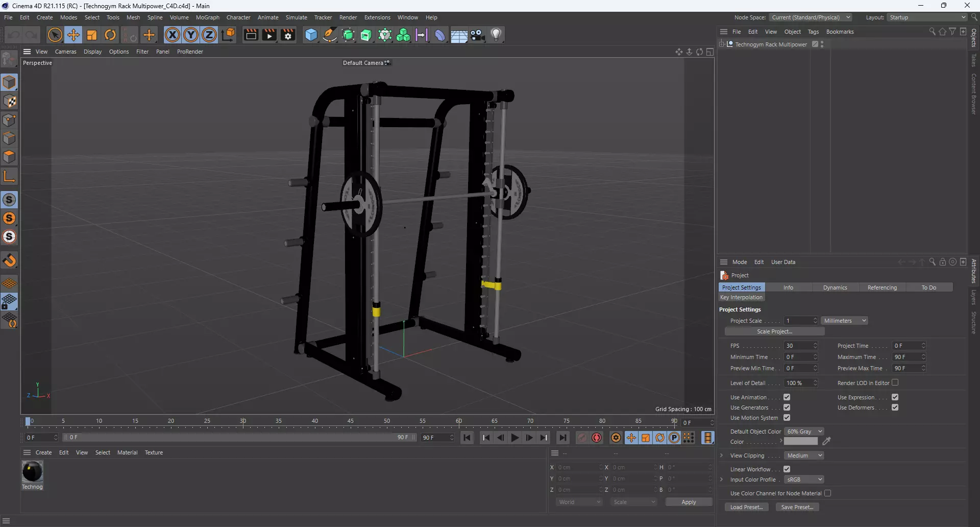Click the Coordinate System icon
The width and height of the screenshot is (980, 527).
(x=229, y=35)
